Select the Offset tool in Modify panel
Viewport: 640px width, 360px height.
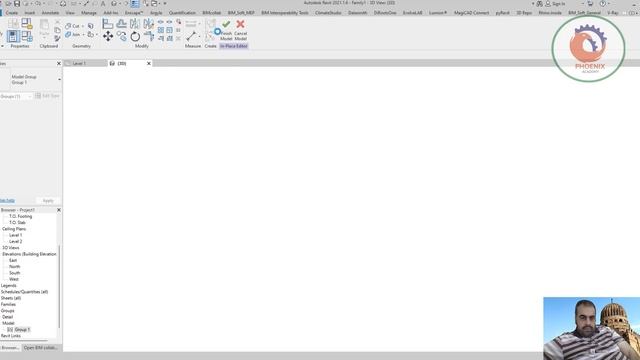click(122, 24)
